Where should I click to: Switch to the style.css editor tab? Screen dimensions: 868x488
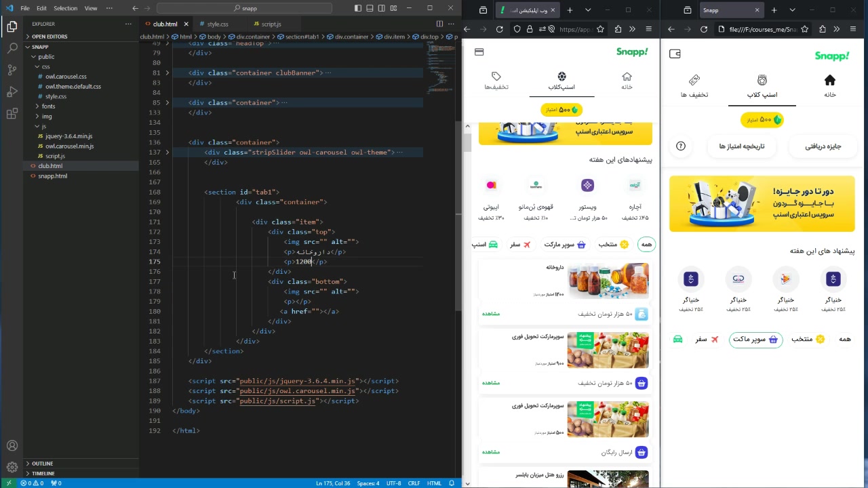(218, 24)
